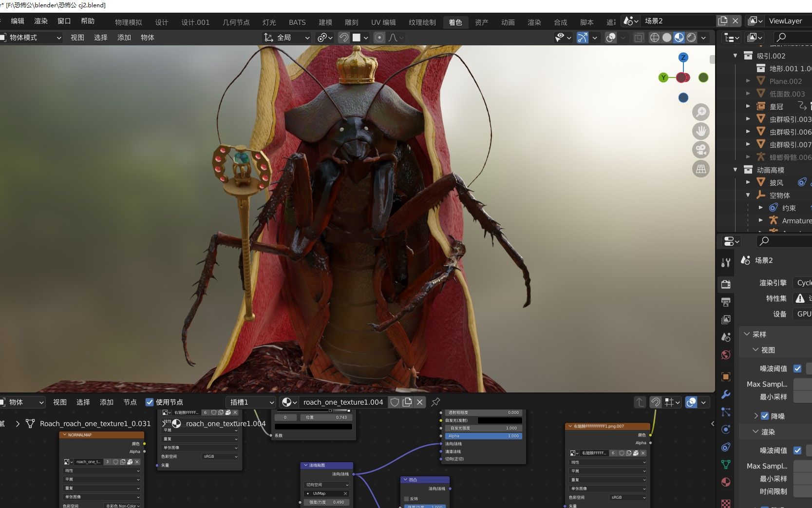Viewport: 812px width, 508px height.
Task: Open the Modifiers properties tab
Action: tap(726, 394)
